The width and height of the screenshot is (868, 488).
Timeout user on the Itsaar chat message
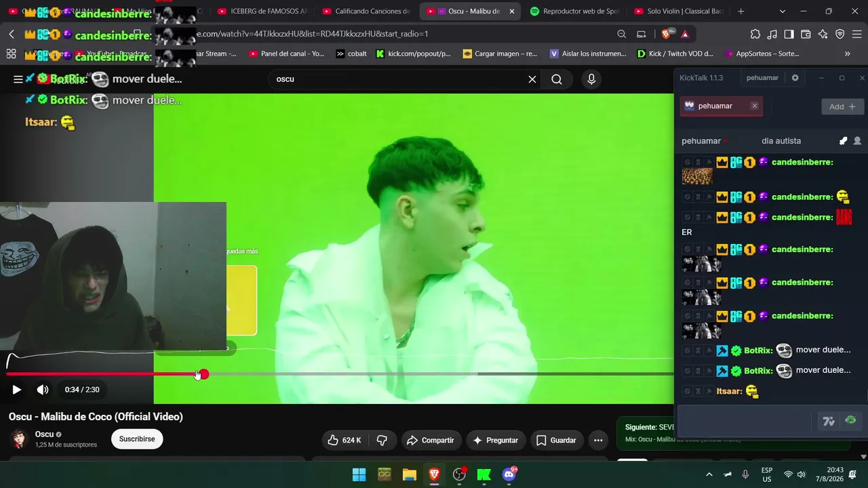pyautogui.click(x=698, y=392)
